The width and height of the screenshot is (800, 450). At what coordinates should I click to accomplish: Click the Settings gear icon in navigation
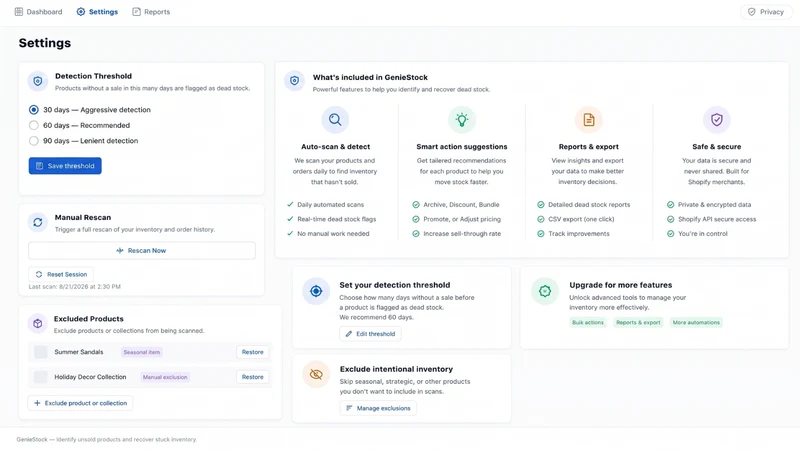[x=81, y=12]
